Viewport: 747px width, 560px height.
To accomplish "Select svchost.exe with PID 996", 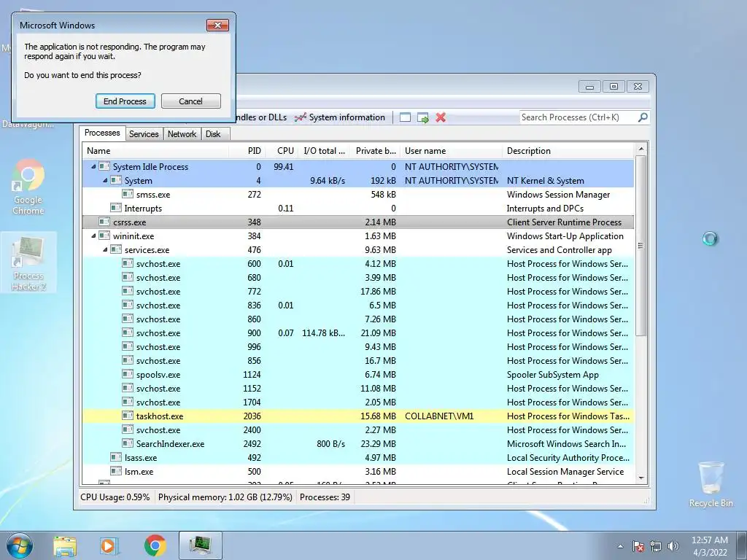I will 358,346.
